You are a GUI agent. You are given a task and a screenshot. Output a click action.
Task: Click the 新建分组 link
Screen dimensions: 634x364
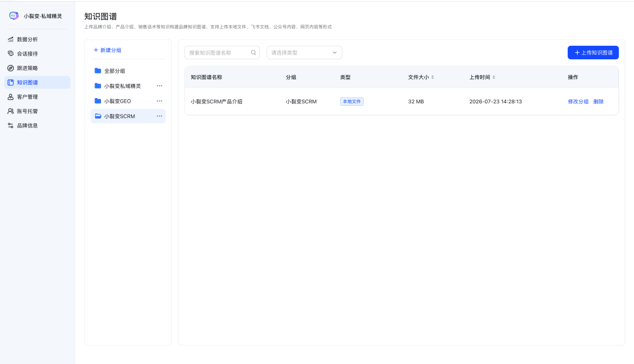107,50
